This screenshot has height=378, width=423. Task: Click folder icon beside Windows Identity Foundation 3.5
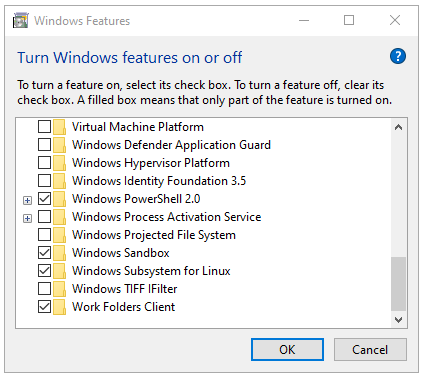59,181
